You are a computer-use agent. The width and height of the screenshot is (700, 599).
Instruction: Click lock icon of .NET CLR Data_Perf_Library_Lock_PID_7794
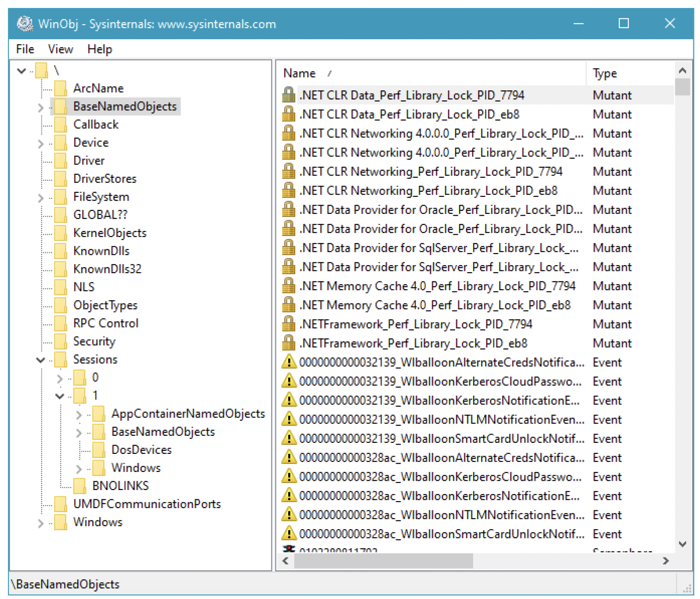point(289,95)
